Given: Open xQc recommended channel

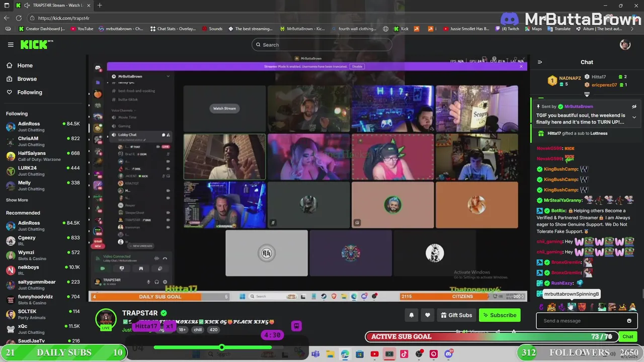Looking at the screenshot, I should pos(43,329).
